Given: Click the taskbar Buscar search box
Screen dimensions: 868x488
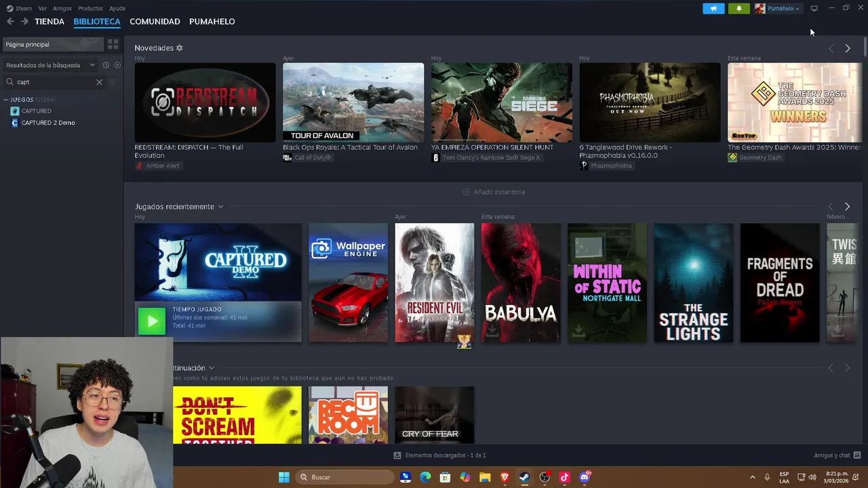Looking at the screenshot, I should [x=344, y=477].
